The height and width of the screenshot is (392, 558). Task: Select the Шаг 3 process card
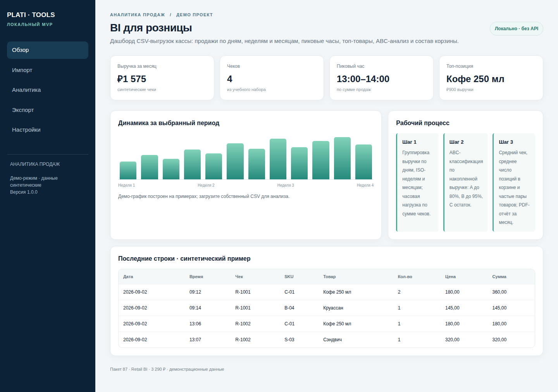point(514,182)
